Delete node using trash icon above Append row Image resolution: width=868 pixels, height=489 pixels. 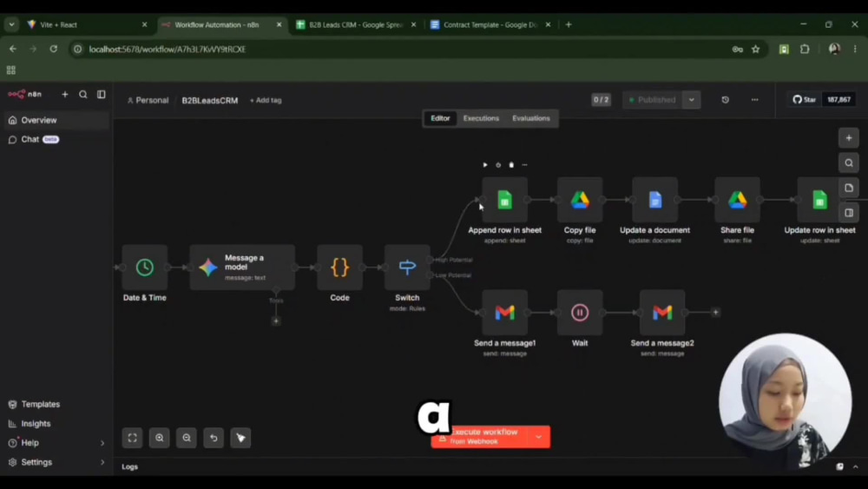(x=511, y=165)
